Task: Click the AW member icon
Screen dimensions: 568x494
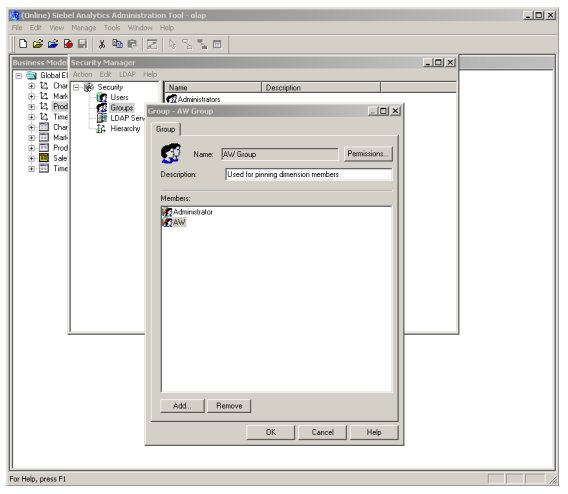Action: point(167,222)
